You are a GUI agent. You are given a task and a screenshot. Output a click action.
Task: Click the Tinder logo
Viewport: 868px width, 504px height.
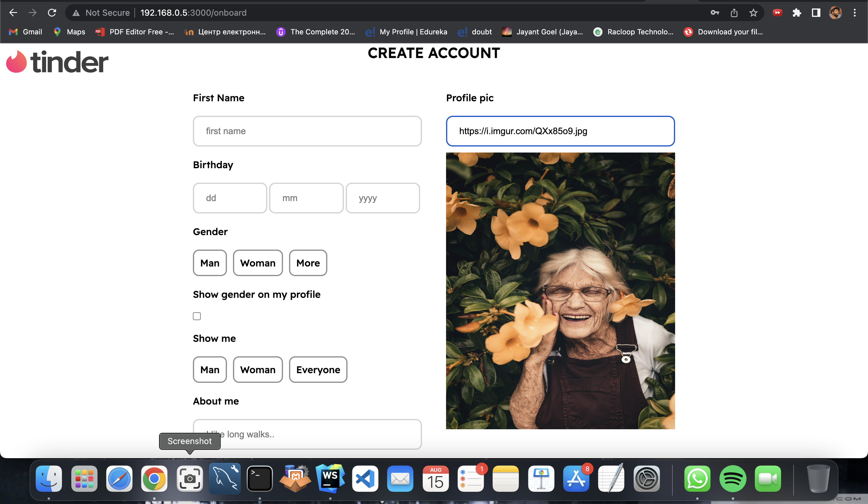57,62
